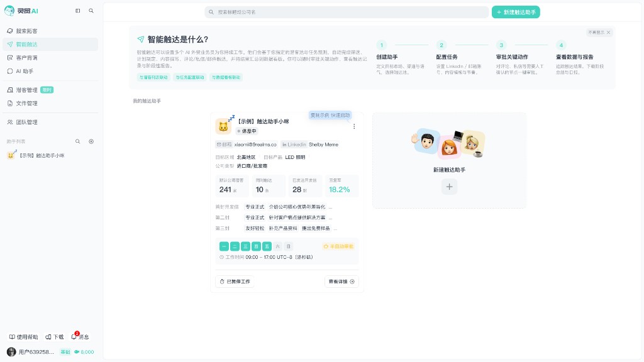Click the search icon beside 灵贸 AI logo
This screenshot has height=362, width=644.
pos(91,11)
